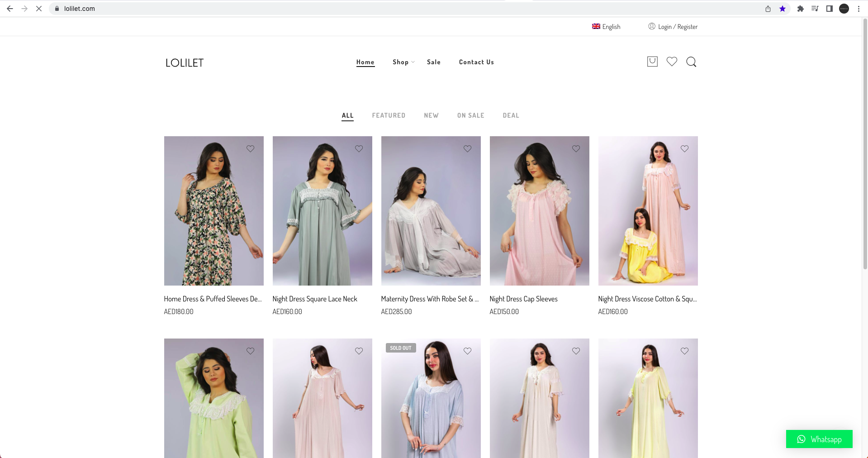The image size is (868, 458).
Task: Add Night Dress Viscose Cotton to wishlist
Action: (685, 148)
